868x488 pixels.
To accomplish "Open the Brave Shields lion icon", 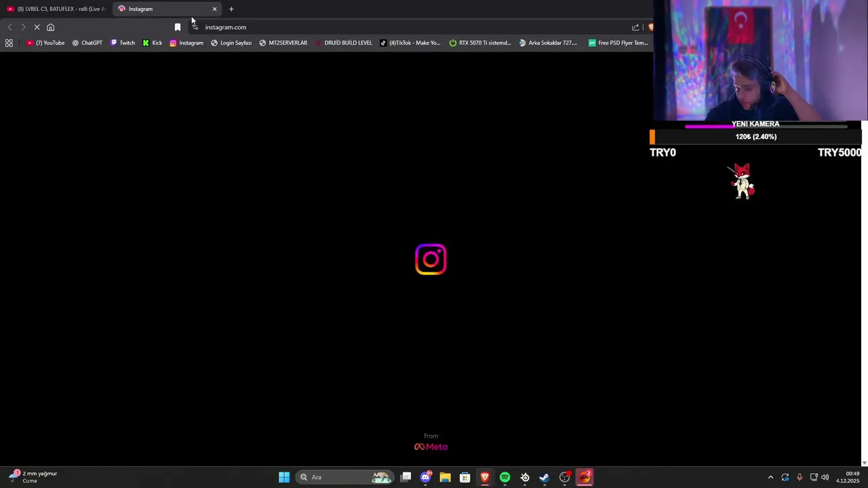I will (x=650, y=27).
